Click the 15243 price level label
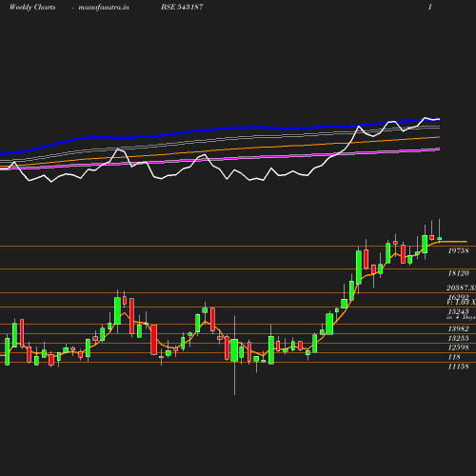The width and height of the screenshot is (476, 476). (458, 311)
